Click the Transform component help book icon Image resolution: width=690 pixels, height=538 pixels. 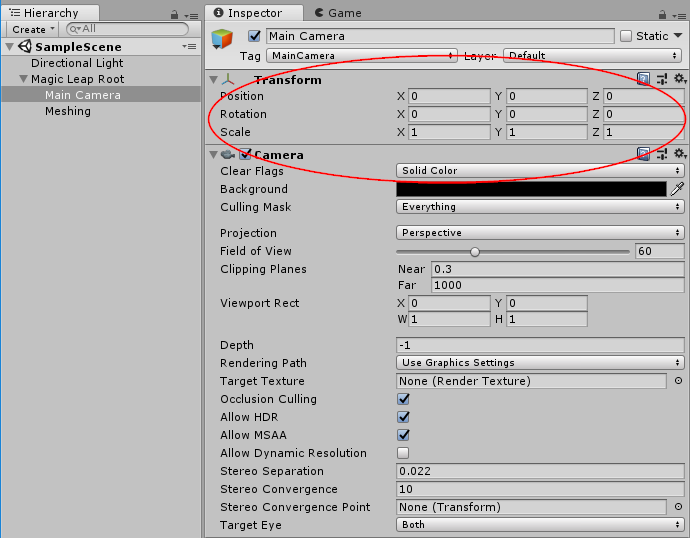click(643, 79)
